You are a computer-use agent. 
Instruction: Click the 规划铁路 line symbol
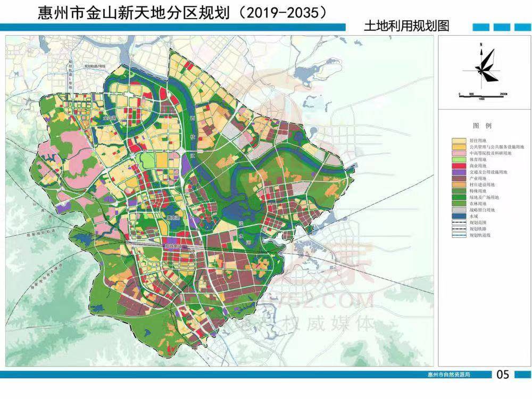(459, 229)
